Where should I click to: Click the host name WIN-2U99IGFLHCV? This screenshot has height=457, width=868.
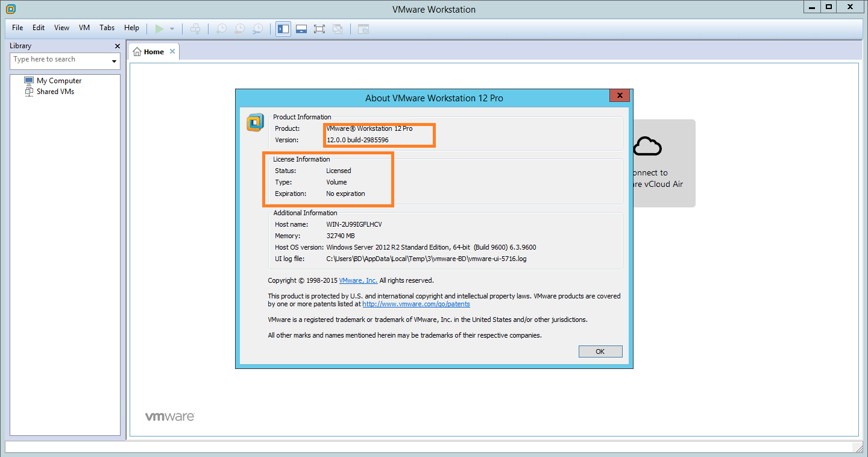354,224
